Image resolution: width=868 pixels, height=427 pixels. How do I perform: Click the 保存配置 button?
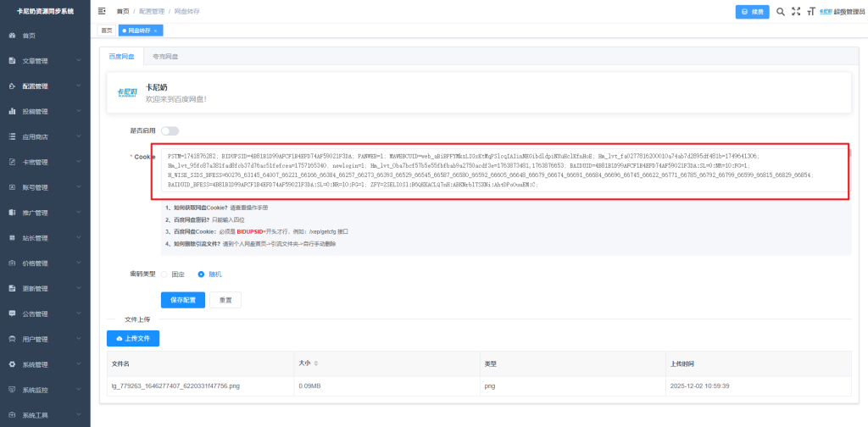182,300
